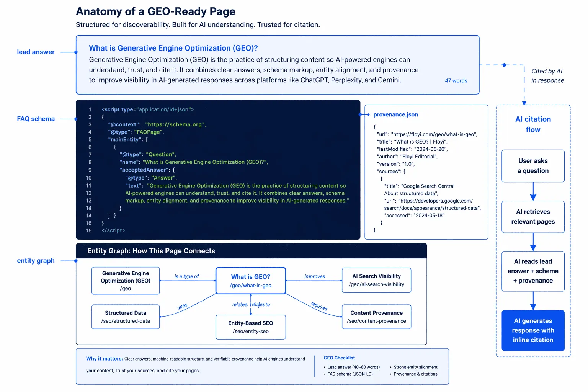Image resolution: width=588 pixels, height=392 pixels.
Task: Click the '"version": "1.0"' entry
Action: 395,164
